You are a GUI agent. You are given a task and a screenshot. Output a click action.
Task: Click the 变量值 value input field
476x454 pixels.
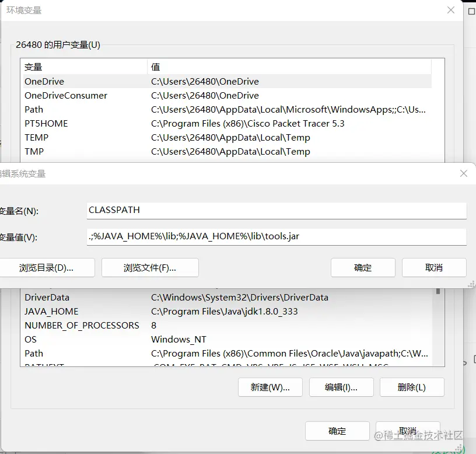click(x=276, y=236)
